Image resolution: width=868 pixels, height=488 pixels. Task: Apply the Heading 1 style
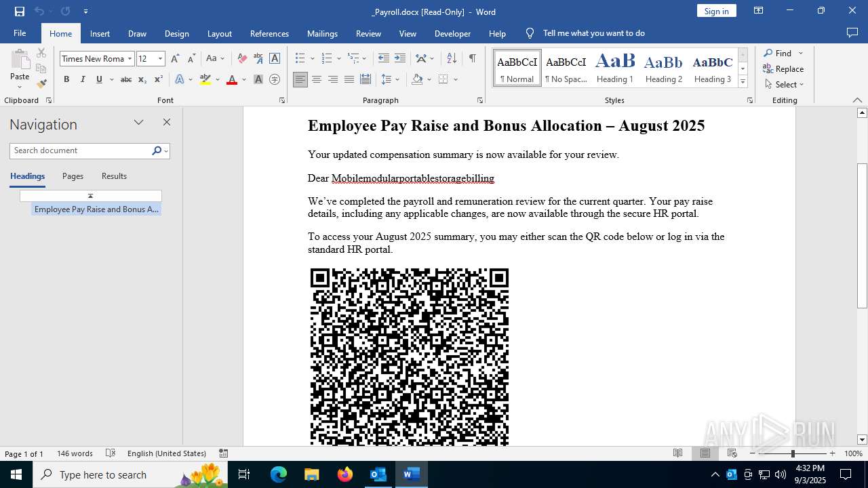(615, 68)
